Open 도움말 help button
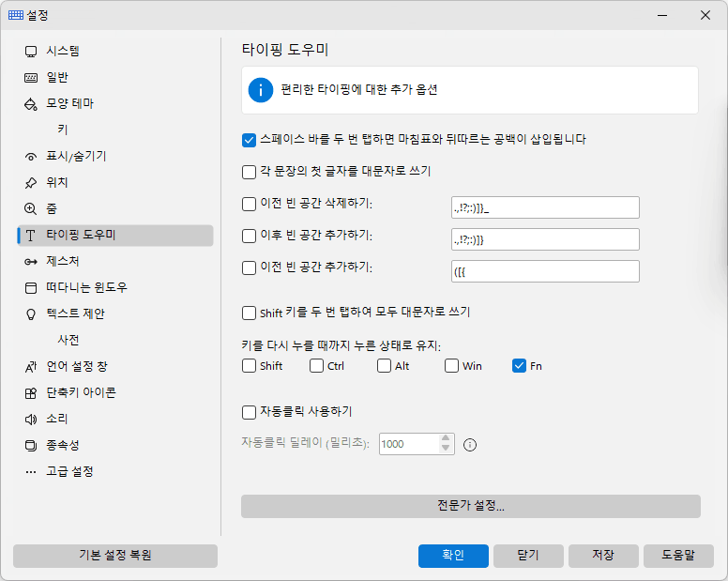728x581 pixels. (678, 556)
